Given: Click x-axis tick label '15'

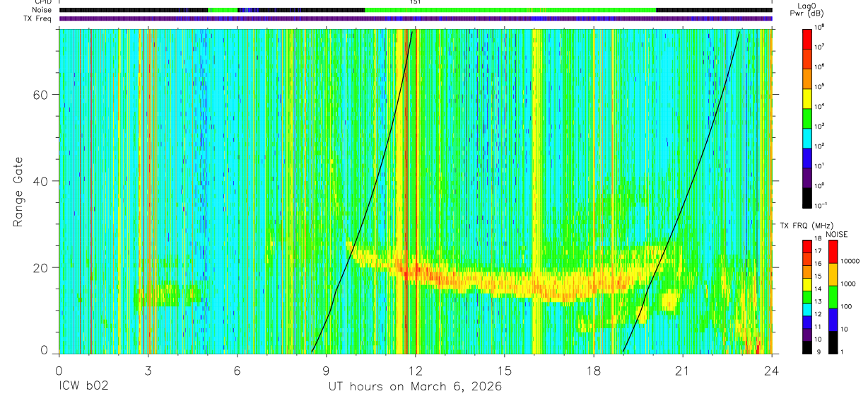Looking at the screenshot, I should [x=505, y=371].
